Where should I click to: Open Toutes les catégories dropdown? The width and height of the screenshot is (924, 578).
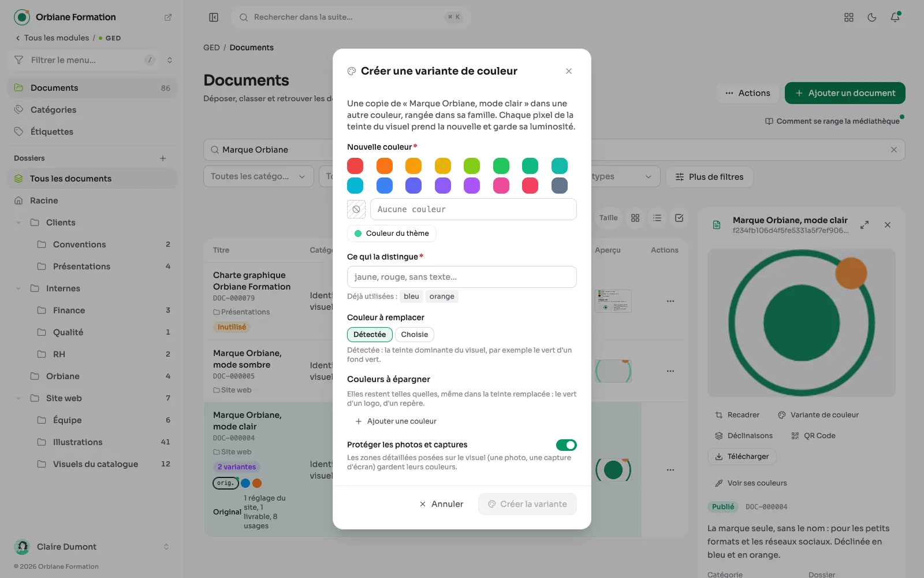pos(258,176)
